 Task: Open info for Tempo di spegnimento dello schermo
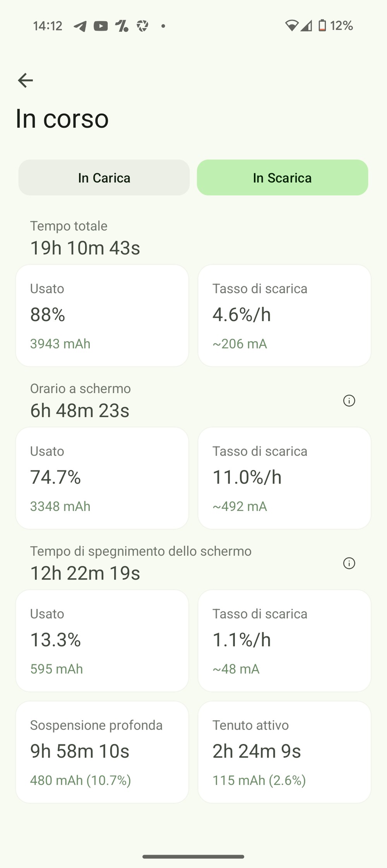[349, 563]
